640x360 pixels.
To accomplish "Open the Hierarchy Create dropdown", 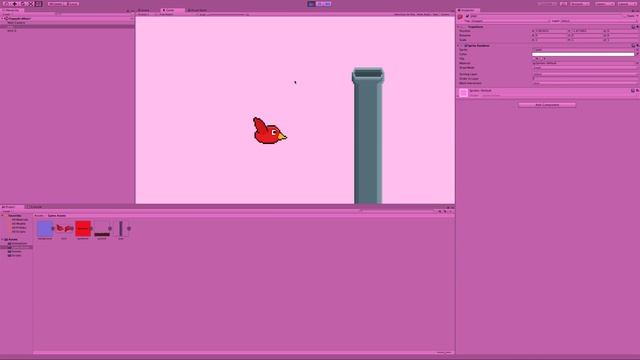I will pyautogui.click(x=7, y=14).
